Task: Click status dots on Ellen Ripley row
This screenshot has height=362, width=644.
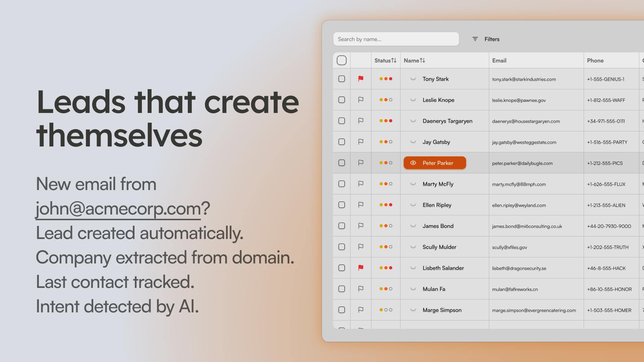Action: pos(386,205)
